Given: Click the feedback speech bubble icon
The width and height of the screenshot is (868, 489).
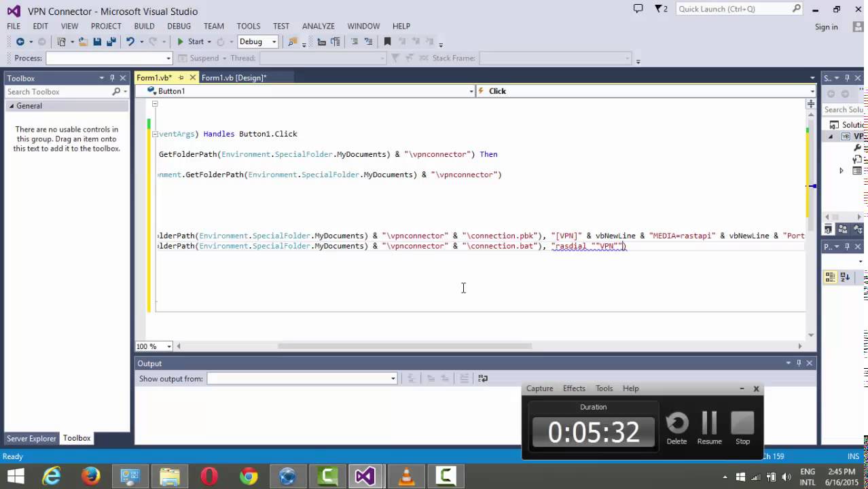Looking at the screenshot, I should pyautogui.click(x=638, y=9).
